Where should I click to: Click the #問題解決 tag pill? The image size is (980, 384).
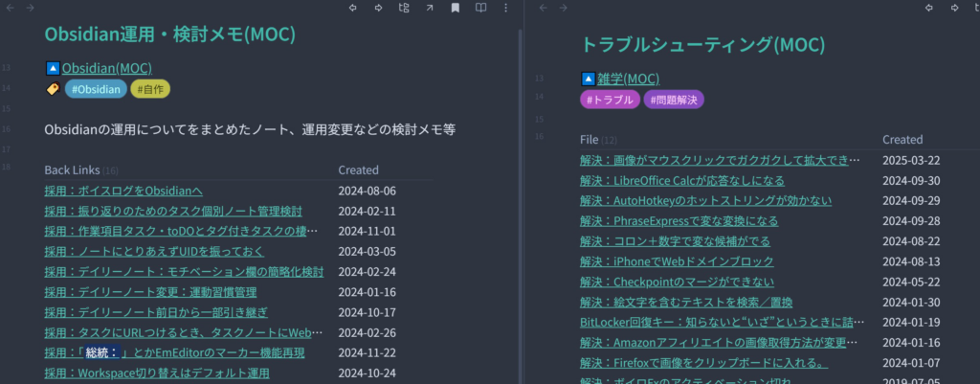(x=674, y=100)
